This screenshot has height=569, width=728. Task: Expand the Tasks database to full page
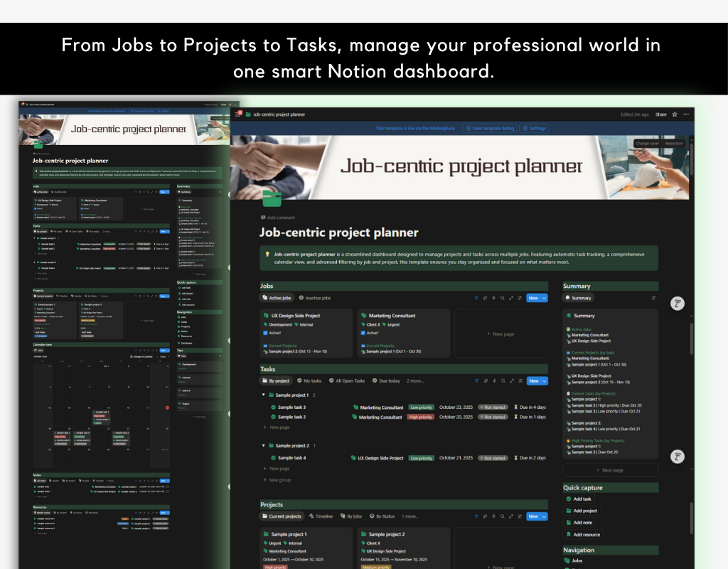(x=512, y=381)
